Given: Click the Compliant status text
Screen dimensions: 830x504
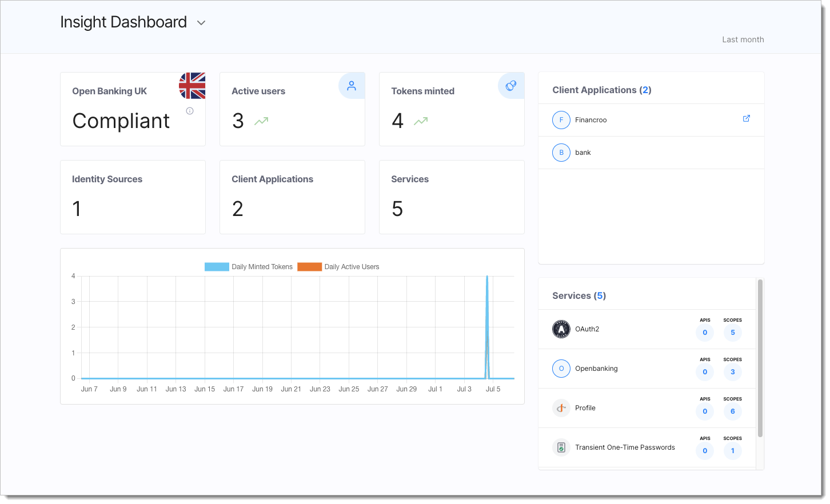Looking at the screenshot, I should (121, 121).
